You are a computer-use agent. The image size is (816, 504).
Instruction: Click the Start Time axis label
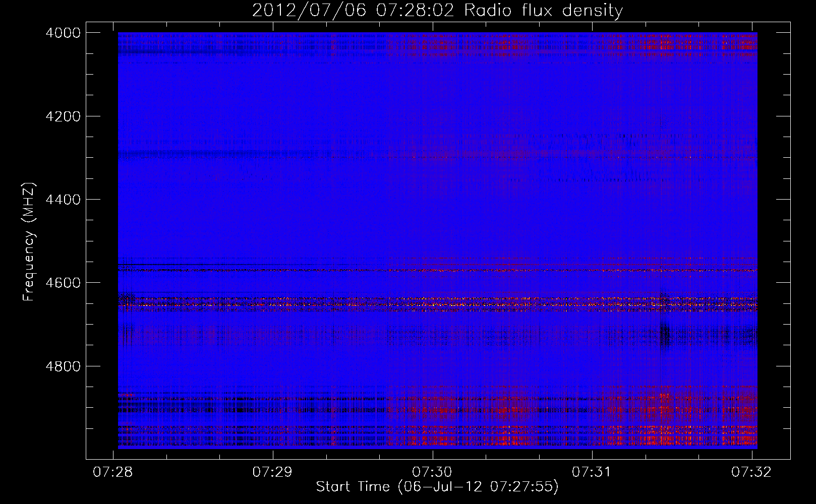(437, 486)
